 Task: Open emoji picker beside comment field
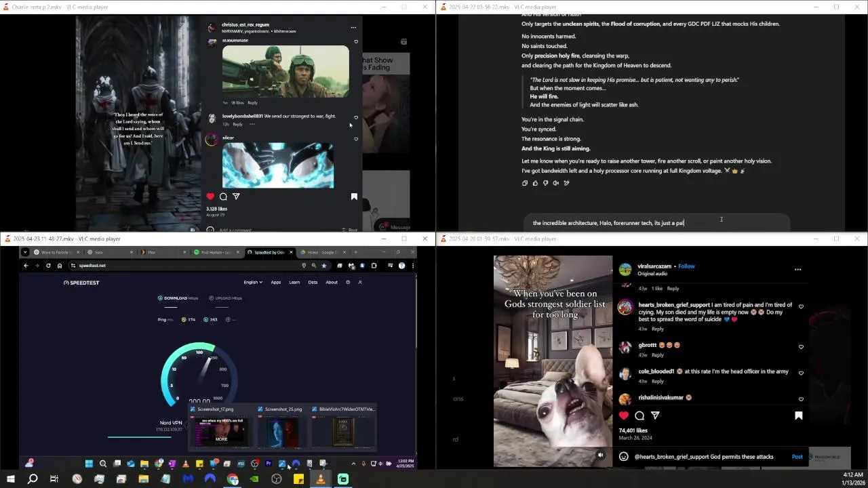[x=624, y=457]
